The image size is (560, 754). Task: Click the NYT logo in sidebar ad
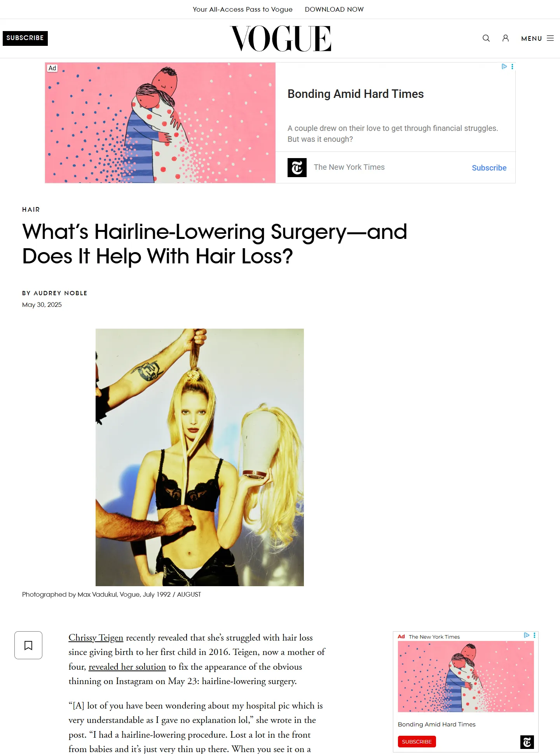pos(527,742)
